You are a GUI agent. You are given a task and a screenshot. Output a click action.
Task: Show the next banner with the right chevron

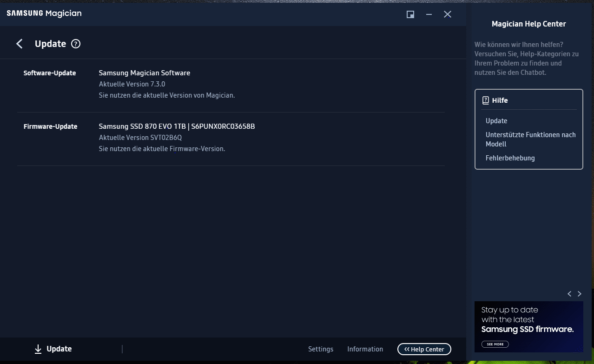point(580,294)
